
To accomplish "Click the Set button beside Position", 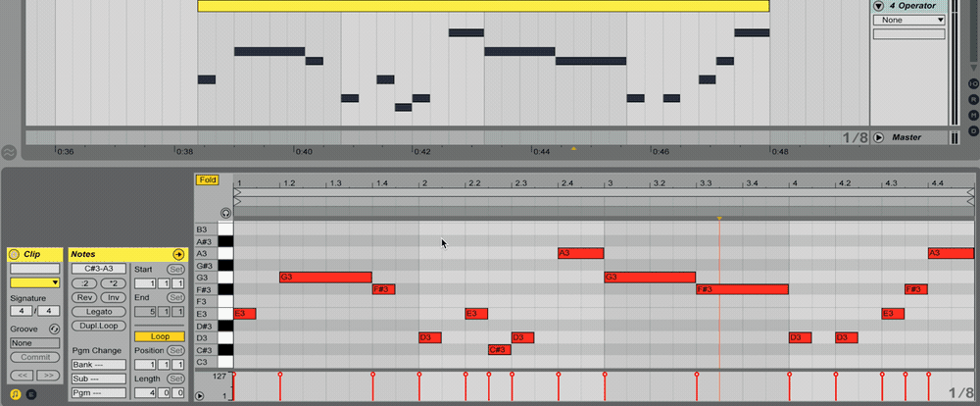I will pyautogui.click(x=175, y=350).
